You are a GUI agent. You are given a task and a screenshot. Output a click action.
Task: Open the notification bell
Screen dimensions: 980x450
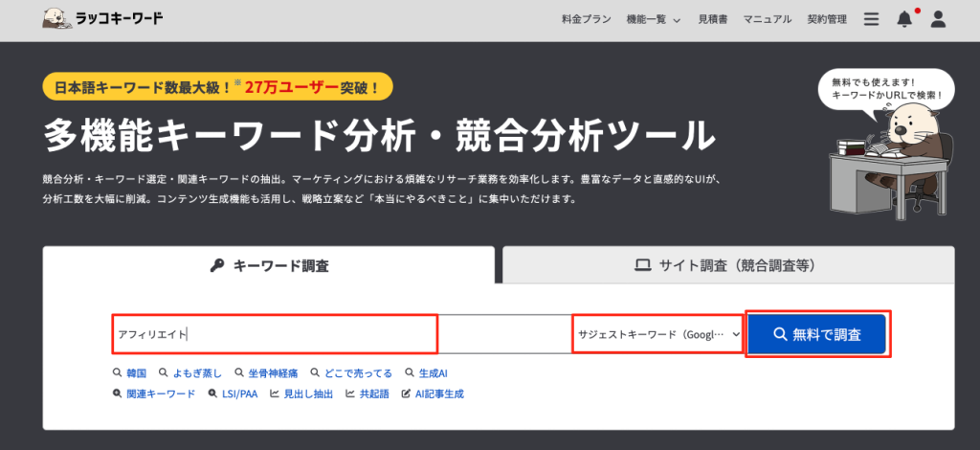tap(904, 19)
